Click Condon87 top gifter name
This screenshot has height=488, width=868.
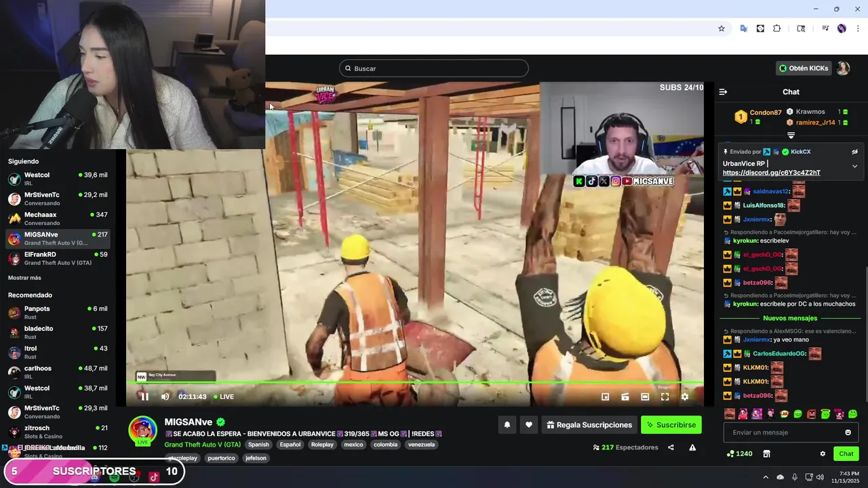766,113
